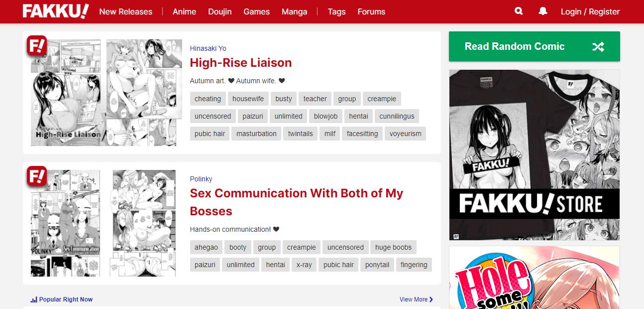Select the 'twintails' tag
Image resolution: width=644 pixels, height=309 pixels.
click(300, 134)
